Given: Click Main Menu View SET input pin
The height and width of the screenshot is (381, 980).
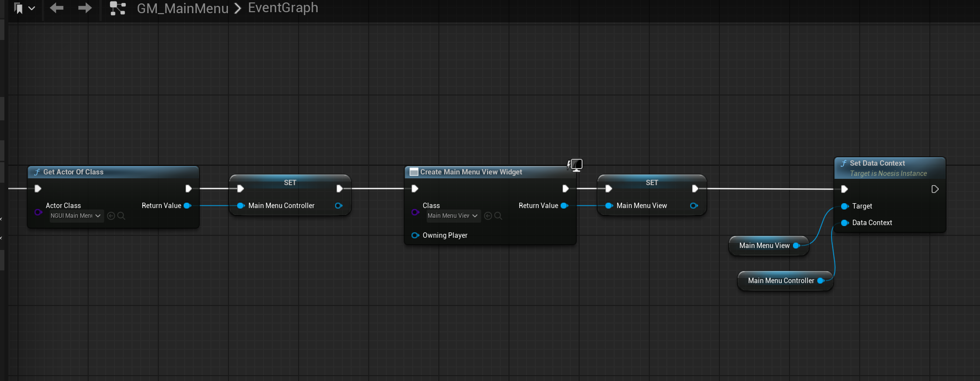Looking at the screenshot, I should 609,206.
